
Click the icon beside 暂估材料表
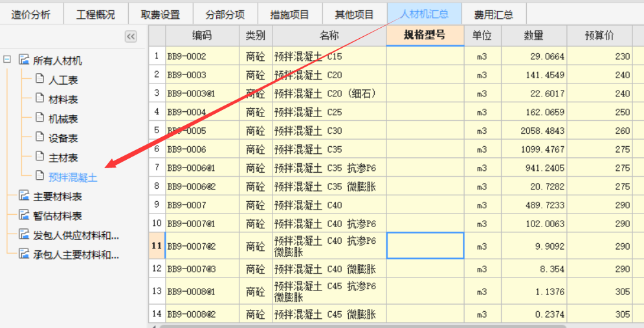click(x=24, y=215)
